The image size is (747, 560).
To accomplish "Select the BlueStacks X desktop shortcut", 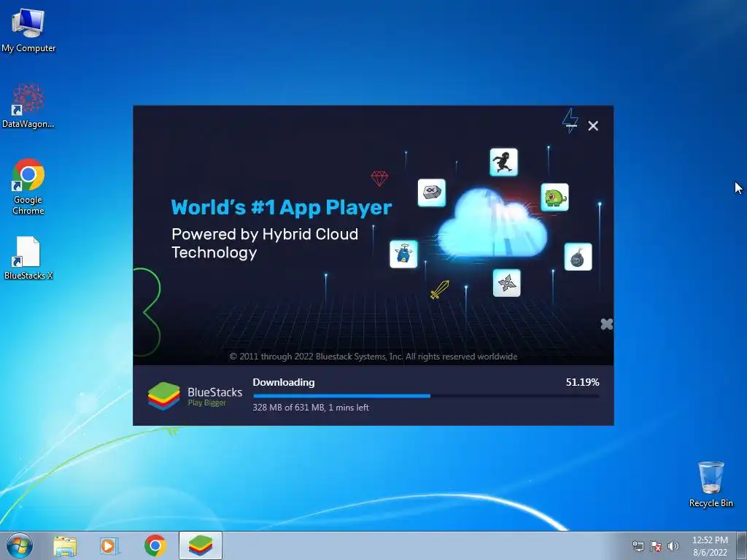I will click(x=28, y=258).
